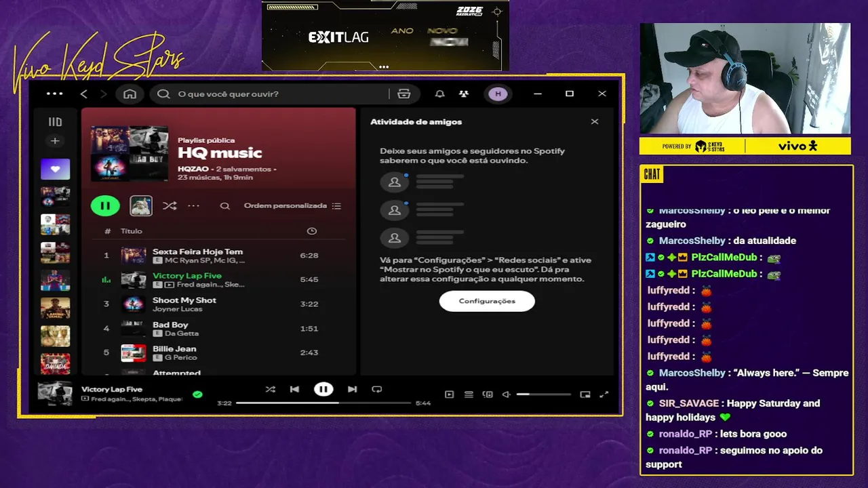Sort by the Título column header
Image resolution: width=868 pixels, height=488 pixels.
coord(132,231)
